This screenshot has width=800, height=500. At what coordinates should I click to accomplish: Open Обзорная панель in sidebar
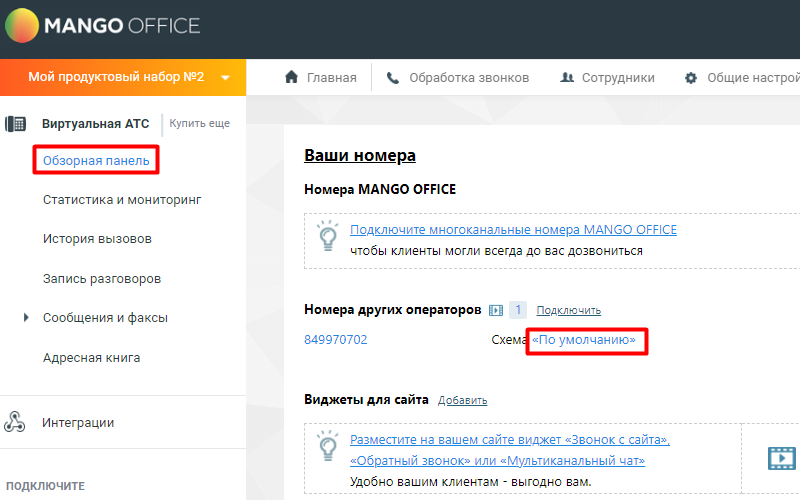(x=96, y=160)
